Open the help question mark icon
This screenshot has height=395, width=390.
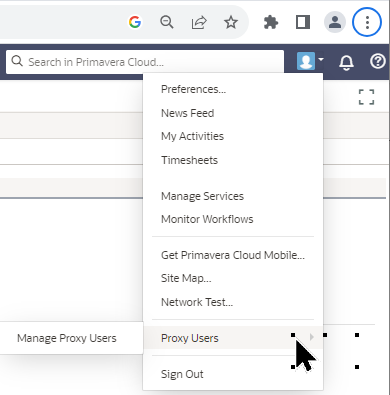pos(378,62)
